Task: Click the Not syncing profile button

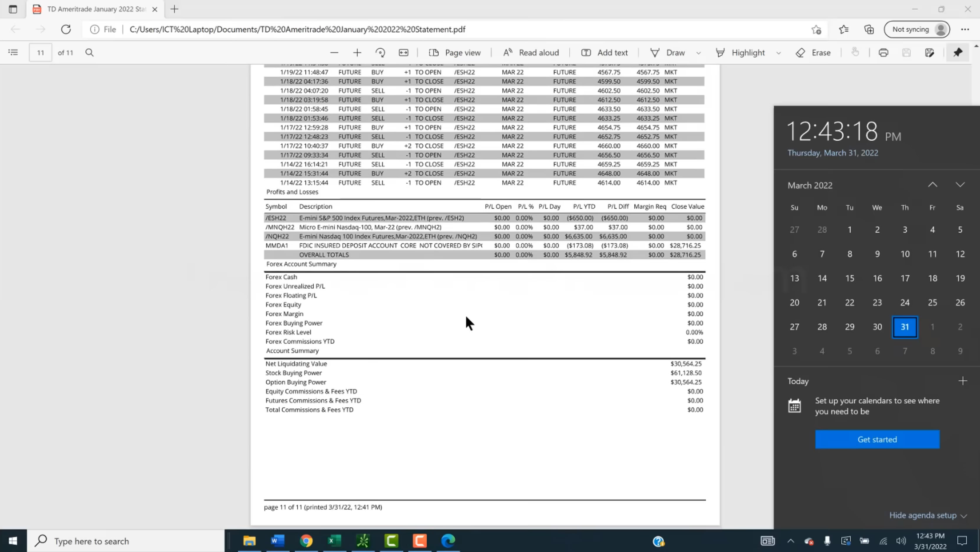Action: click(917, 29)
